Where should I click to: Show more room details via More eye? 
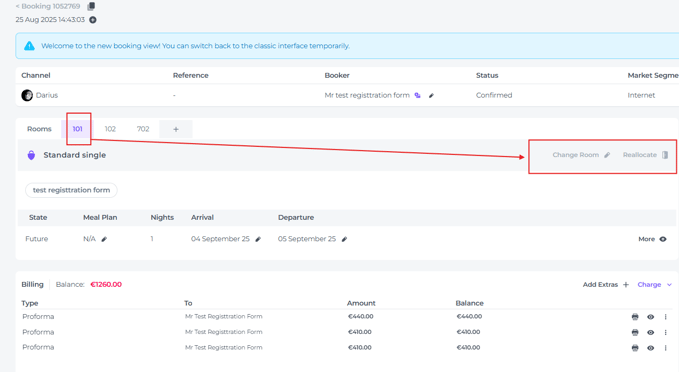[652, 239]
